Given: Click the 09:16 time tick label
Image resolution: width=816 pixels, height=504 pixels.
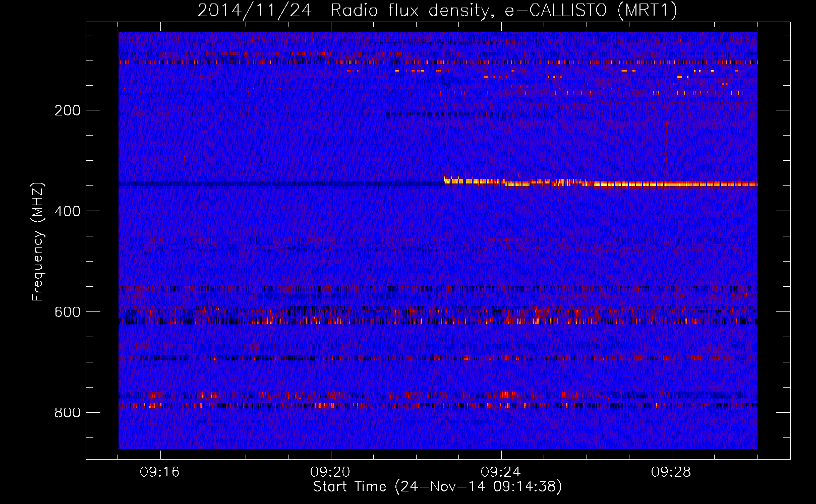Looking at the screenshot, I should coord(160,472).
